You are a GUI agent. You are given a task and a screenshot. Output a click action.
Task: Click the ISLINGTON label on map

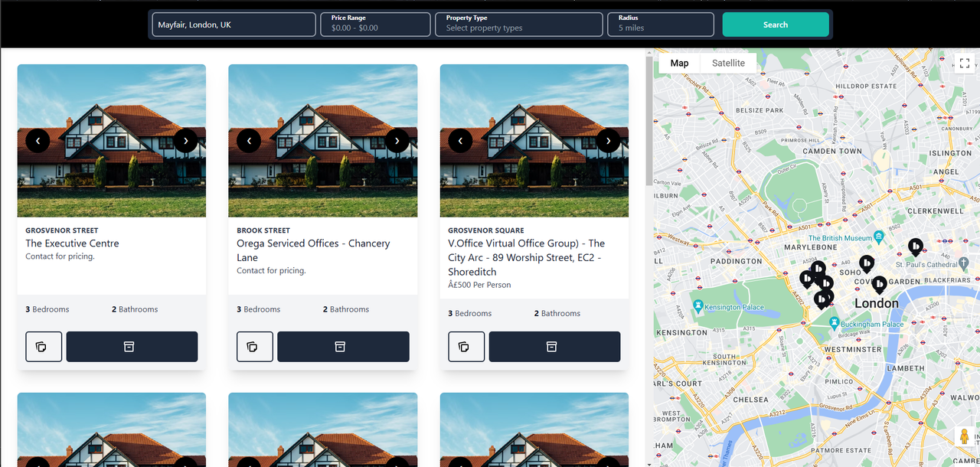pyautogui.click(x=950, y=153)
